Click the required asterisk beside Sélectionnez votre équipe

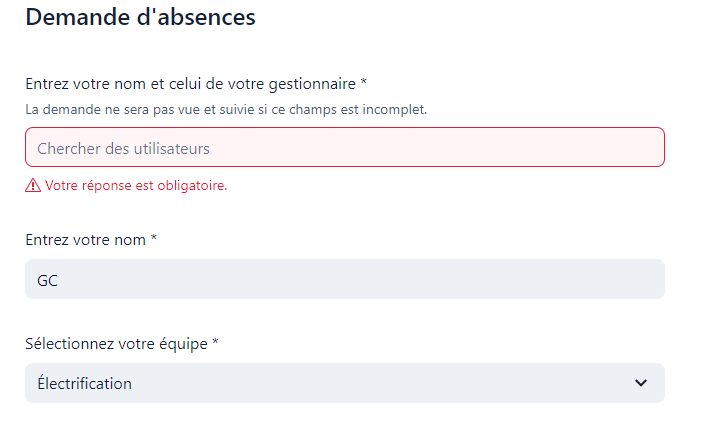[x=215, y=342]
